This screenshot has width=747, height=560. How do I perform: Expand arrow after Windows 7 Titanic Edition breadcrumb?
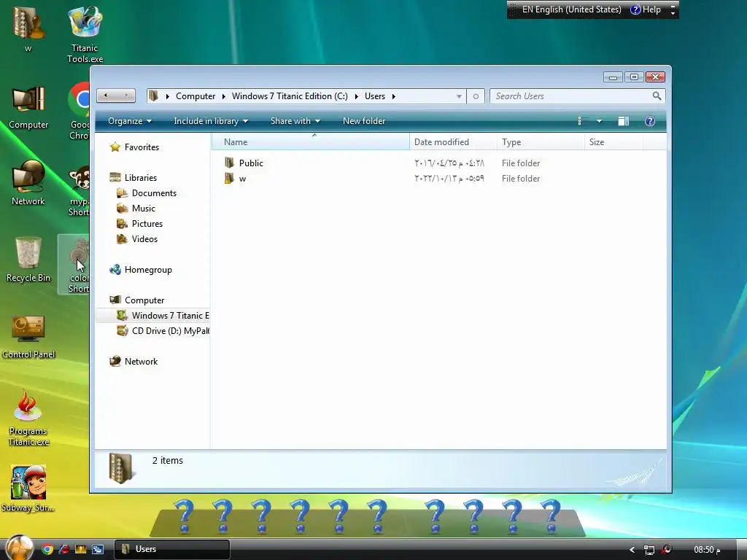tap(356, 96)
